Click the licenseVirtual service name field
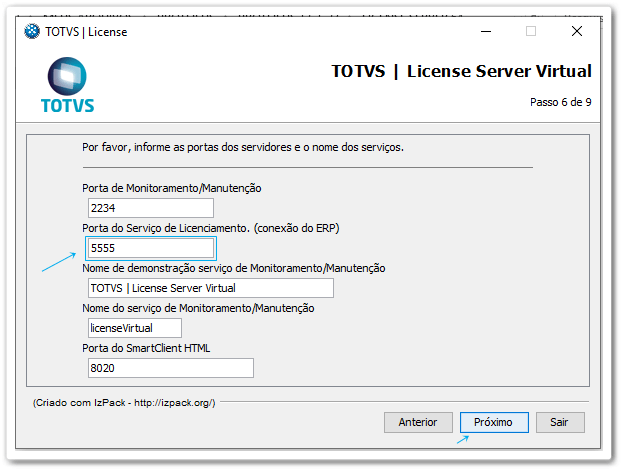 point(135,328)
